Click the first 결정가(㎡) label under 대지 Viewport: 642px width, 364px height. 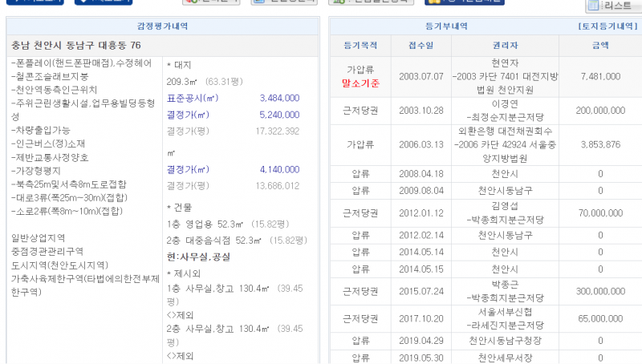click(x=192, y=114)
